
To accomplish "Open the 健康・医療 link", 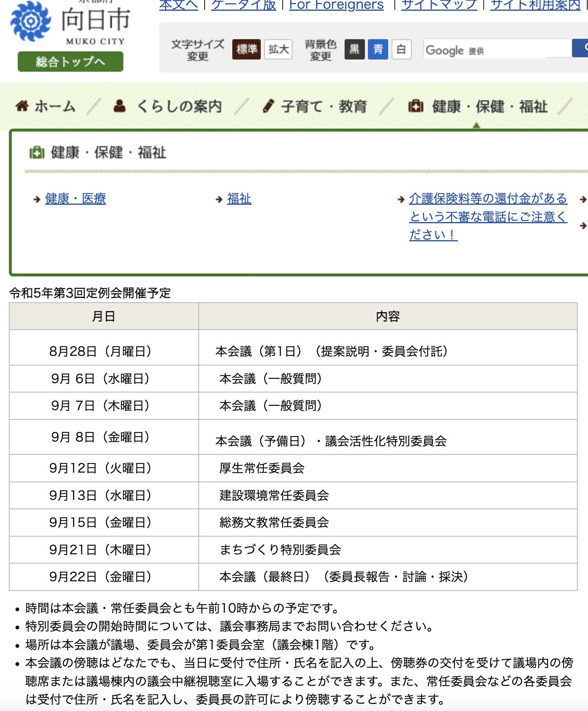I will 76,199.
